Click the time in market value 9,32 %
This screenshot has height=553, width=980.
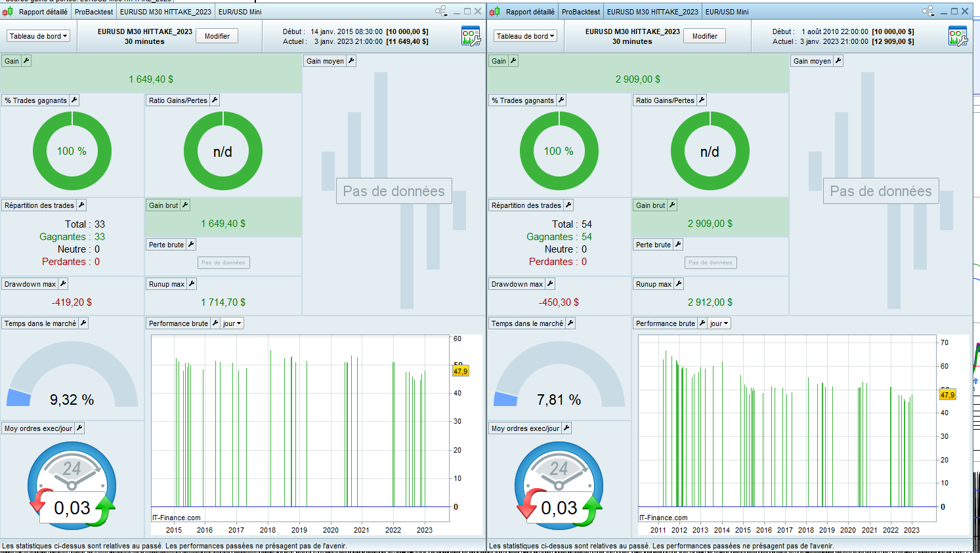[72, 400]
